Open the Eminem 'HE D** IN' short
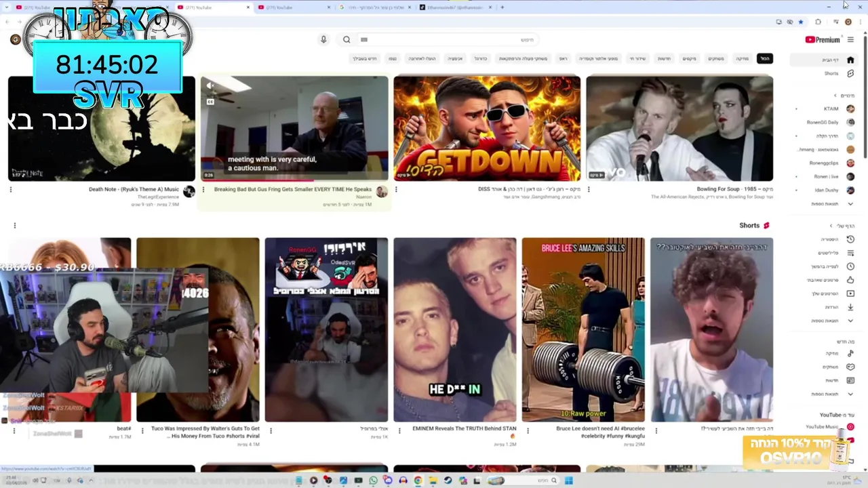The height and width of the screenshot is (488, 868). (x=455, y=329)
